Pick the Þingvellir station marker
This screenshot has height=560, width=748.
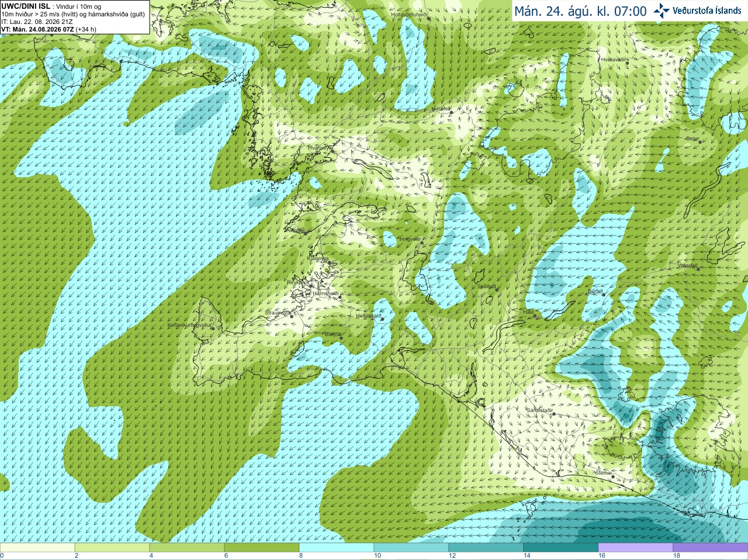421,239
